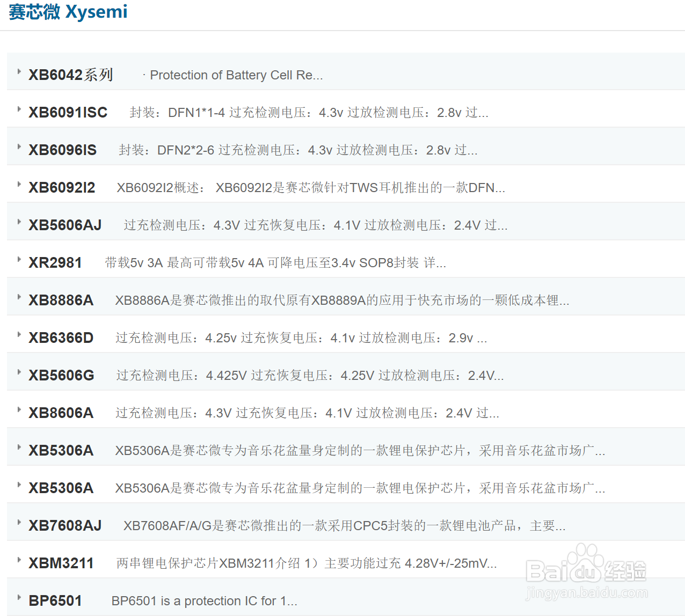
Task: Open the XB6366D product title
Action: pyautogui.click(x=61, y=338)
